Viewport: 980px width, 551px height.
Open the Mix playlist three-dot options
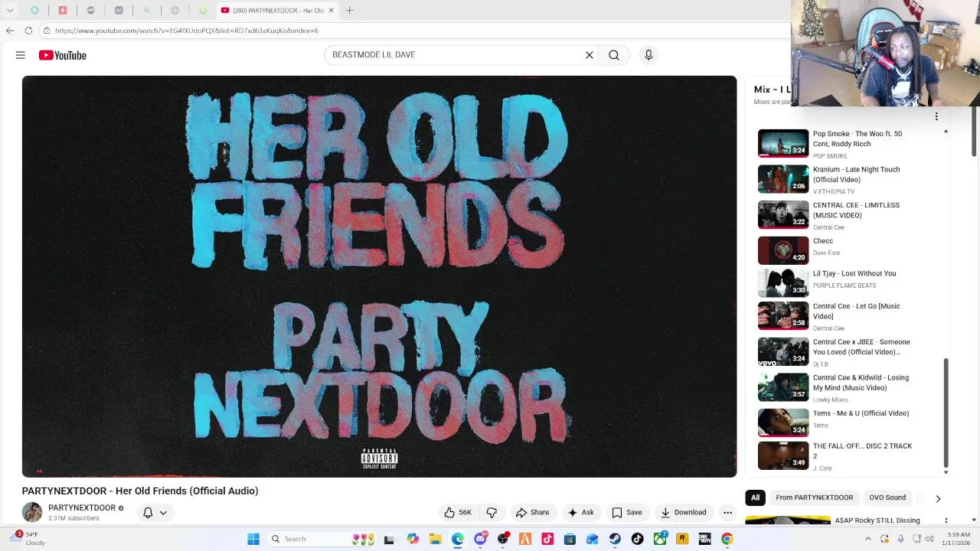pos(936,116)
